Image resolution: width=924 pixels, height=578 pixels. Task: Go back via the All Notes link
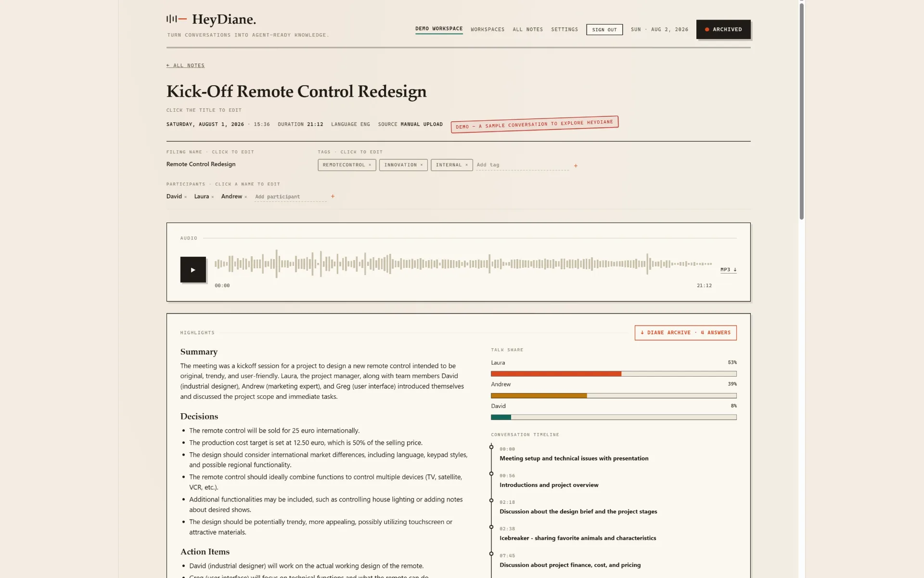[185, 66]
